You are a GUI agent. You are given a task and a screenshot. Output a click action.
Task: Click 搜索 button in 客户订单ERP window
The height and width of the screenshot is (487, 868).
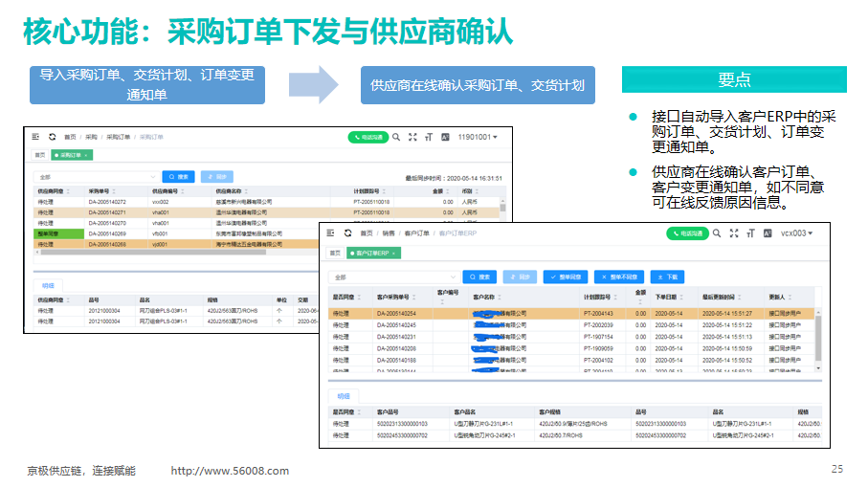(x=480, y=277)
